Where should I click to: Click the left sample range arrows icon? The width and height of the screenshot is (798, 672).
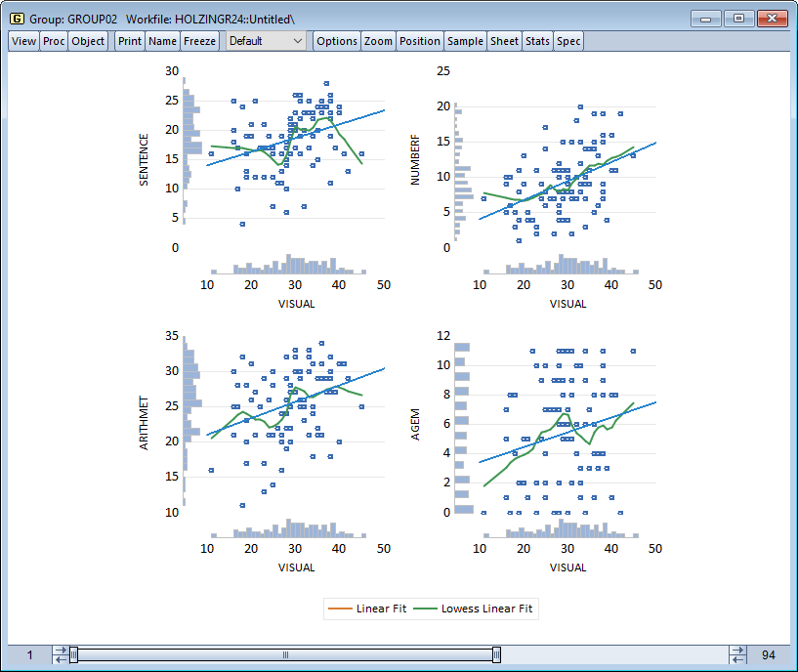click(x=61, y=654)
